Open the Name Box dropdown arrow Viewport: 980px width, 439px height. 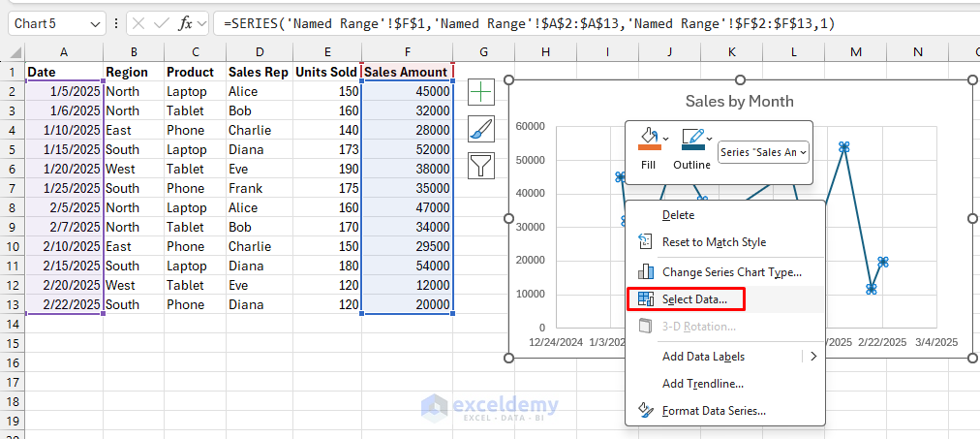[x=95, y=24]
